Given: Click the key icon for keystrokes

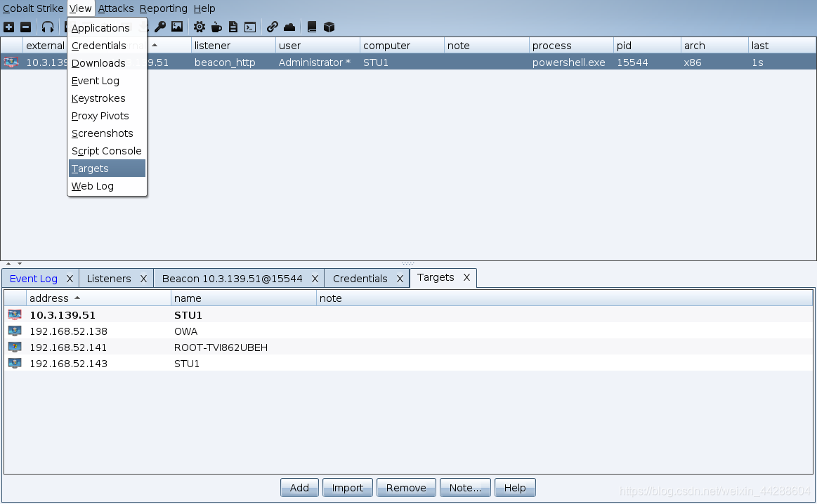Looking at the screenshot, I should 160,27.
